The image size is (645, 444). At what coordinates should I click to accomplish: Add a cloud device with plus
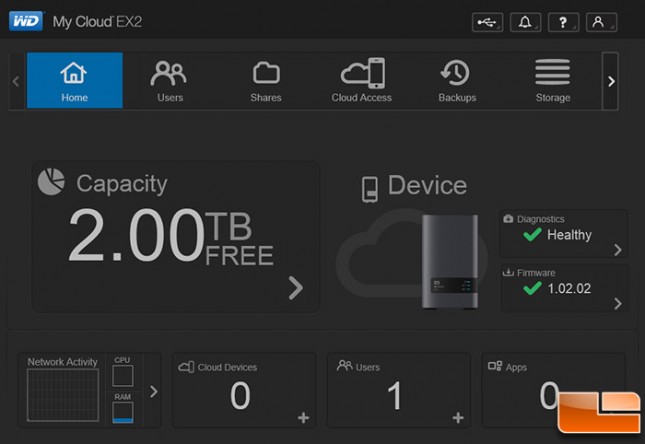304,418
